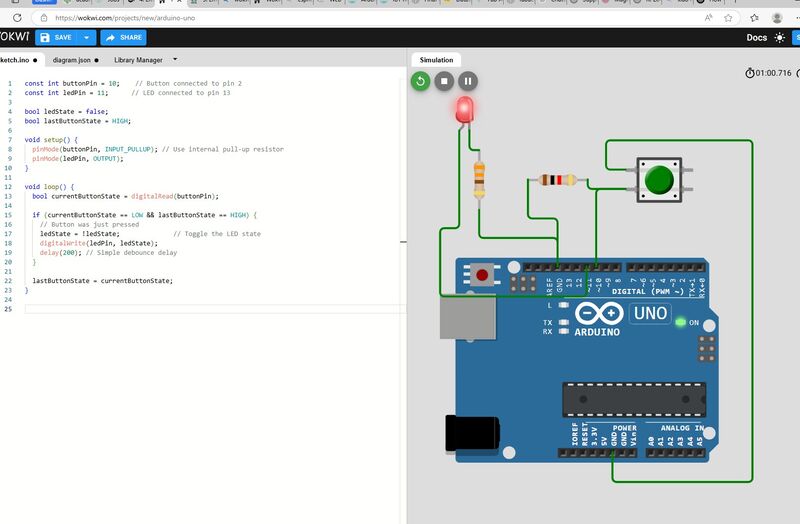800x524 pixels.
Task: Save the Wokwi project
Action: (x=56, y=37)
